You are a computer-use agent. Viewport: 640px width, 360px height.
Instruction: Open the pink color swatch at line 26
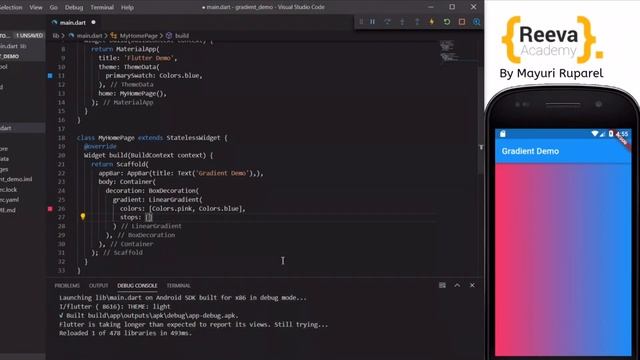point(50,209)
